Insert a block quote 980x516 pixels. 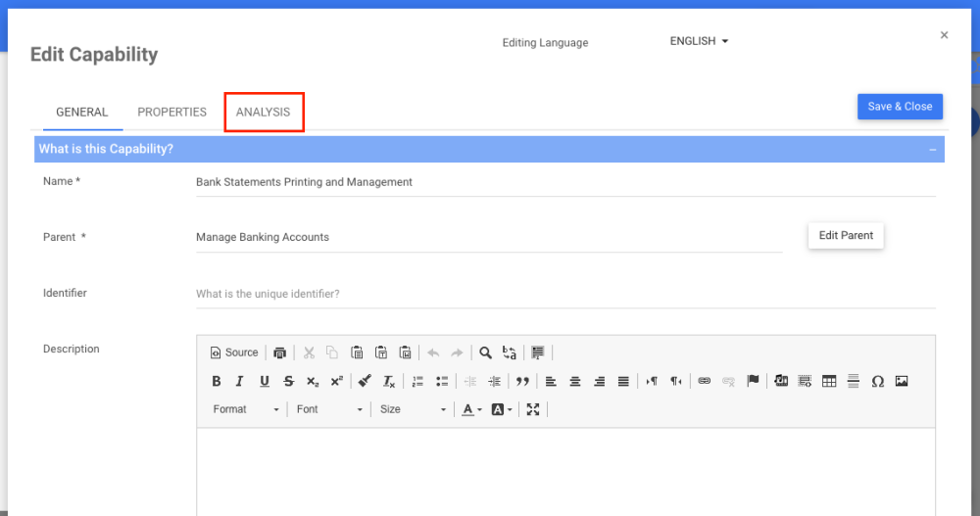pos(522,381)
